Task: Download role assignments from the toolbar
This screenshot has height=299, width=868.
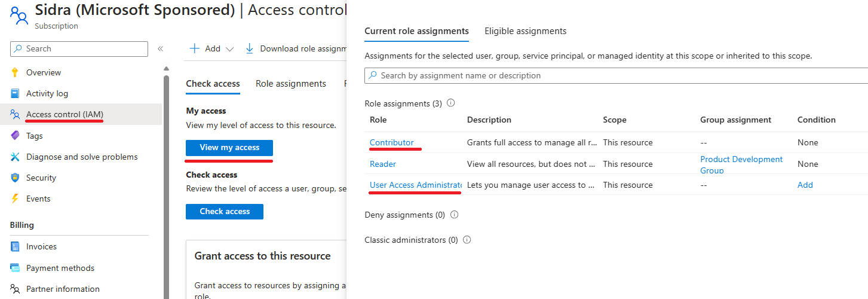Action: click(297, 49)
